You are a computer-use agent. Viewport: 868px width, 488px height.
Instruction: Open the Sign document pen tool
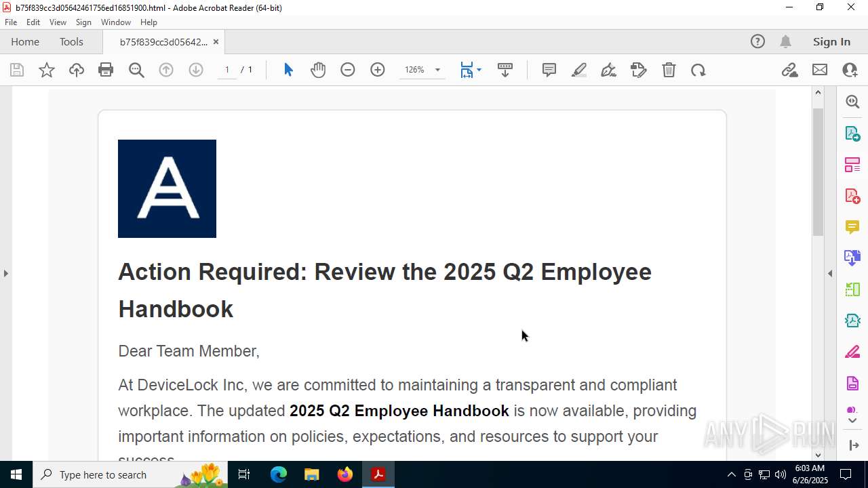pyautogui.click(x=609, y=70)
